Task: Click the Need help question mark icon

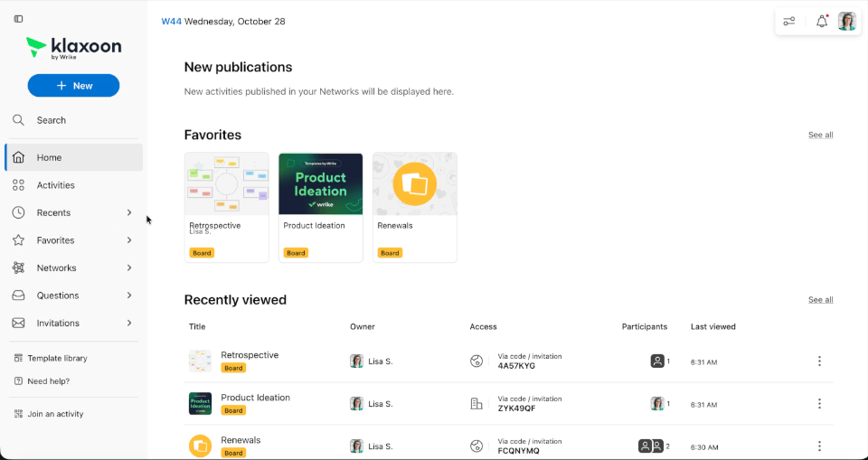Action: click(18, 381)
